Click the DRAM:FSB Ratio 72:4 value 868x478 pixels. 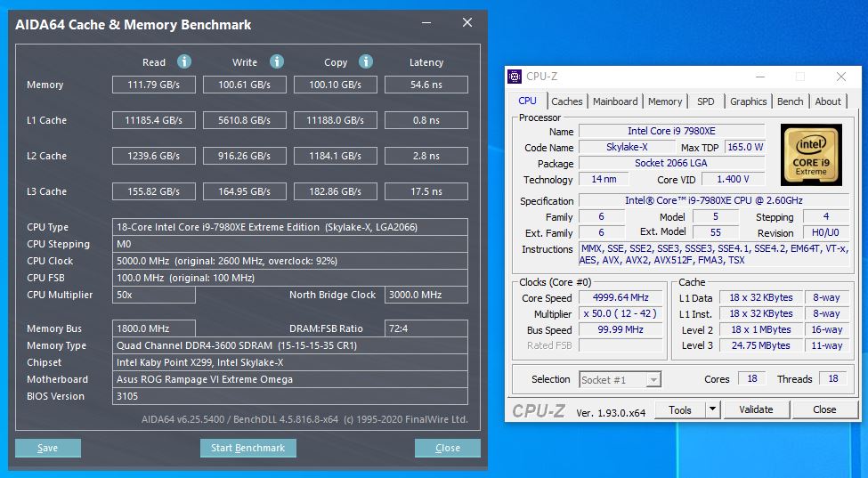click(x=426, y=328)
